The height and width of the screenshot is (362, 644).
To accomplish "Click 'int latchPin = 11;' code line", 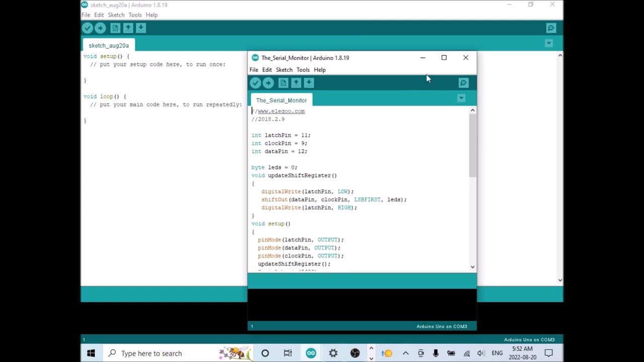I will point(281,135).
